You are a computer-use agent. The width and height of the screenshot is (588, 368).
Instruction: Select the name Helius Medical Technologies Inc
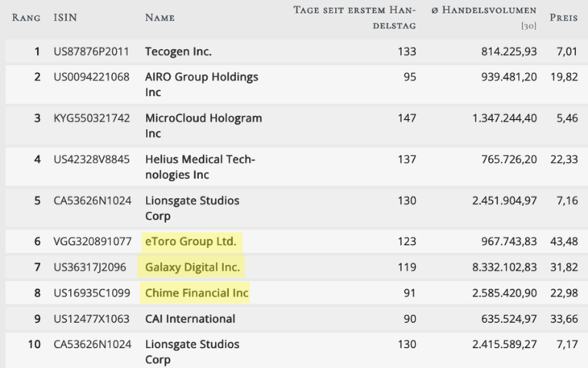[201, 167]
